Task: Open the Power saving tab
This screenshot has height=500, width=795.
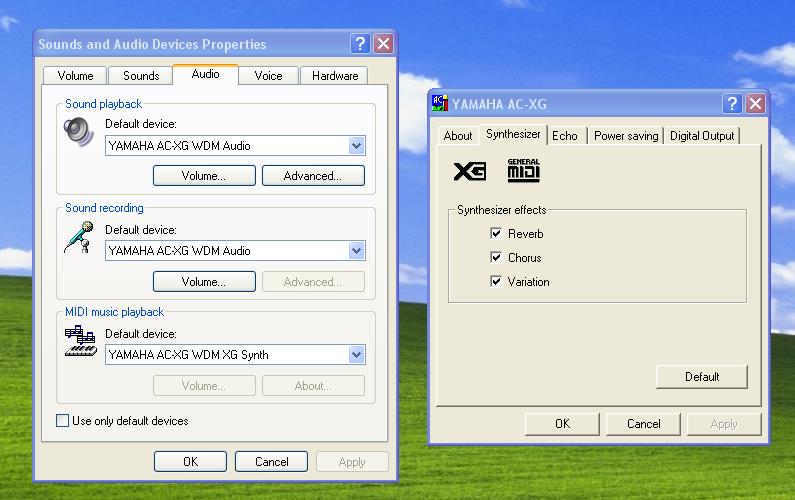Action: click(626, 135)
